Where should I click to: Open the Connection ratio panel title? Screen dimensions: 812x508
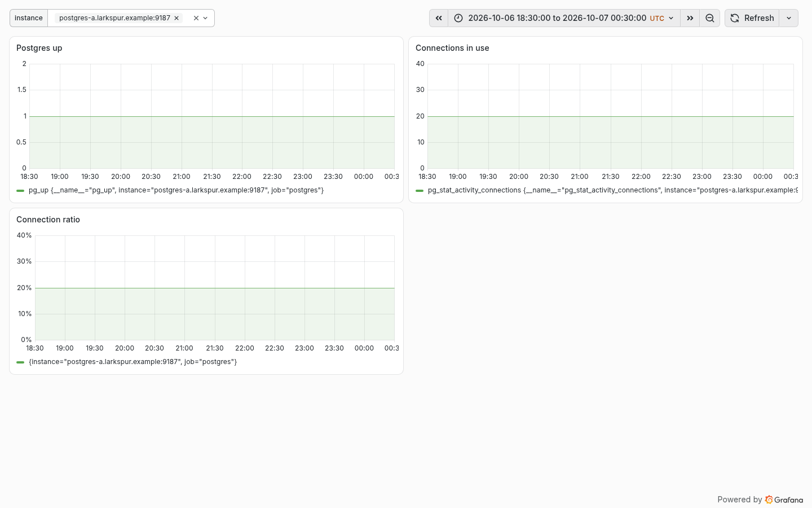coord(48,220)
